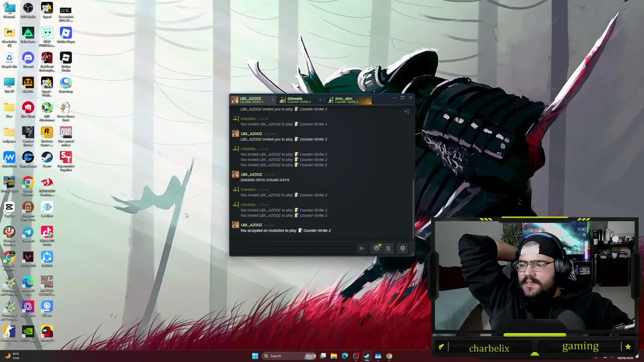Viewport: 644px width, 362px height.
Task: Click the Windows Start button
Action: tap(255, 356)
